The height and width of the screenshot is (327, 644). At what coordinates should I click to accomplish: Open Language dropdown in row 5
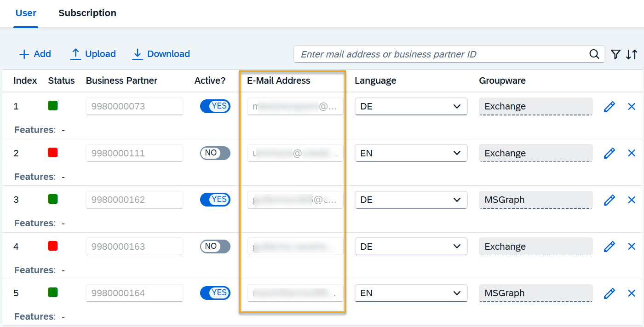tap(411, 293)
